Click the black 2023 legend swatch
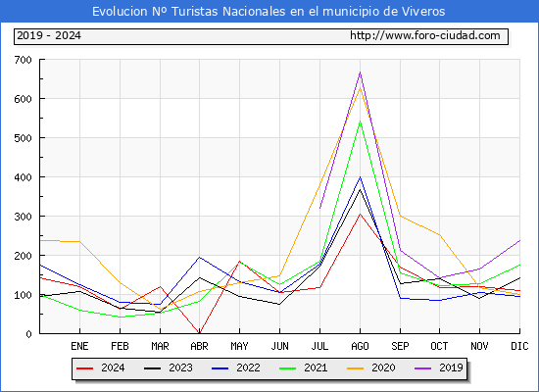The width and height of the screenshot is (539, 392). [x=152, y=368]
